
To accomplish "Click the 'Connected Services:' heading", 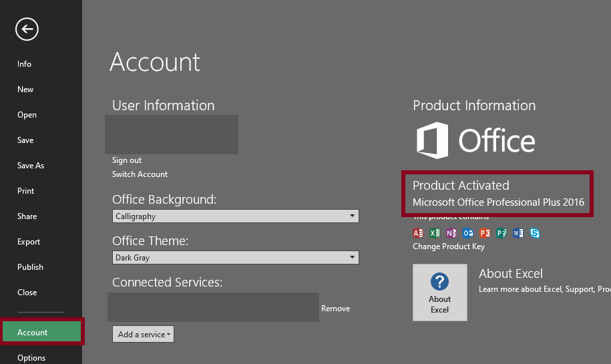I will click(x=167, y=282).
